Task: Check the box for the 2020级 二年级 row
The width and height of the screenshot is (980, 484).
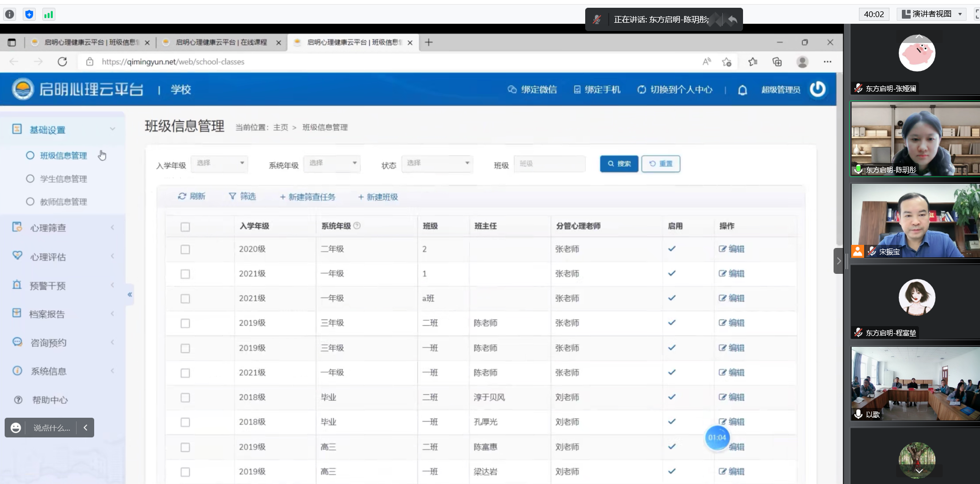Action: (185, 250)
